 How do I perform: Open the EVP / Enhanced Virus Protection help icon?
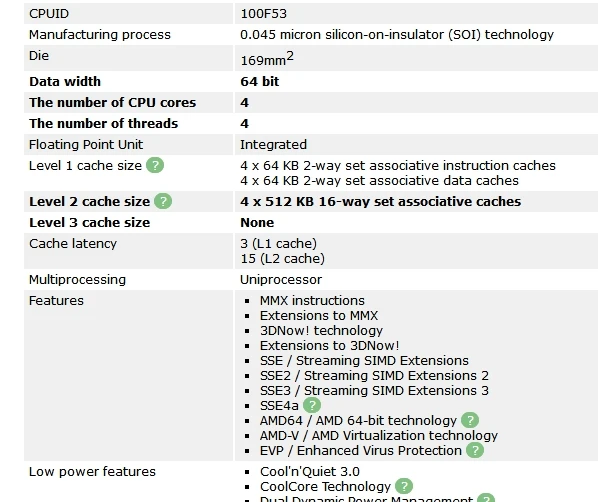coord(475,450)
